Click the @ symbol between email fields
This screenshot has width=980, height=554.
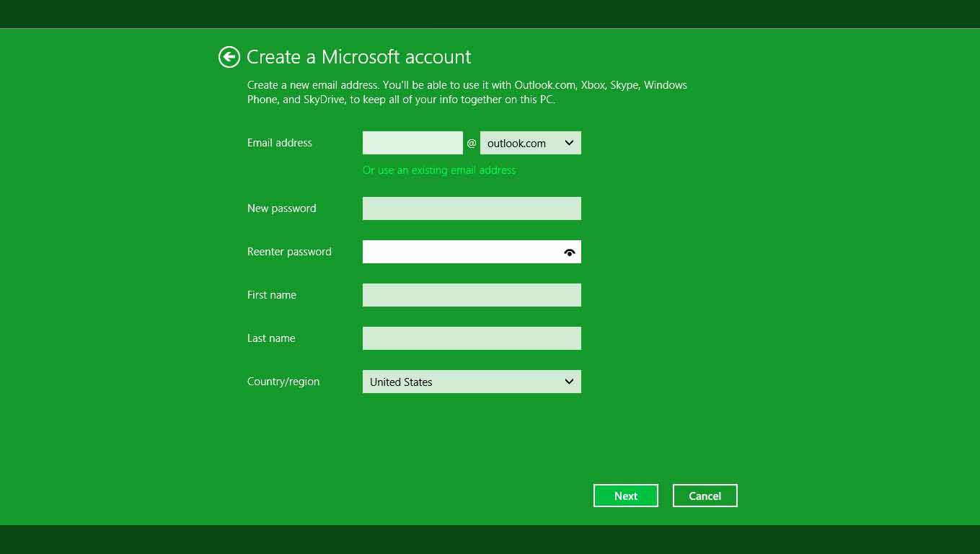point(472,144)
